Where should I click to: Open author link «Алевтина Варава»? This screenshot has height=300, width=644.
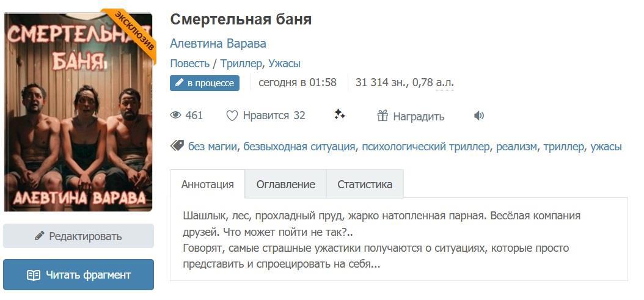pyautogui.click(x=218, y=43)
